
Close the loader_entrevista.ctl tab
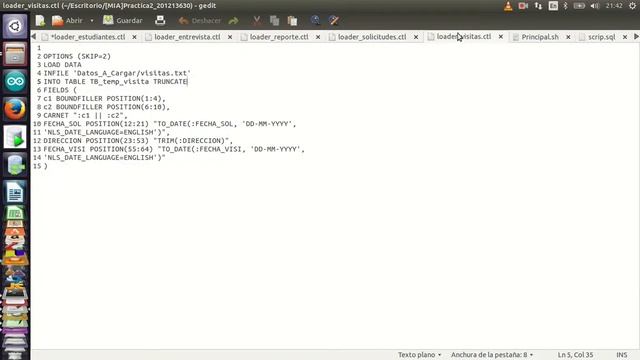click(x=230, y=37)
